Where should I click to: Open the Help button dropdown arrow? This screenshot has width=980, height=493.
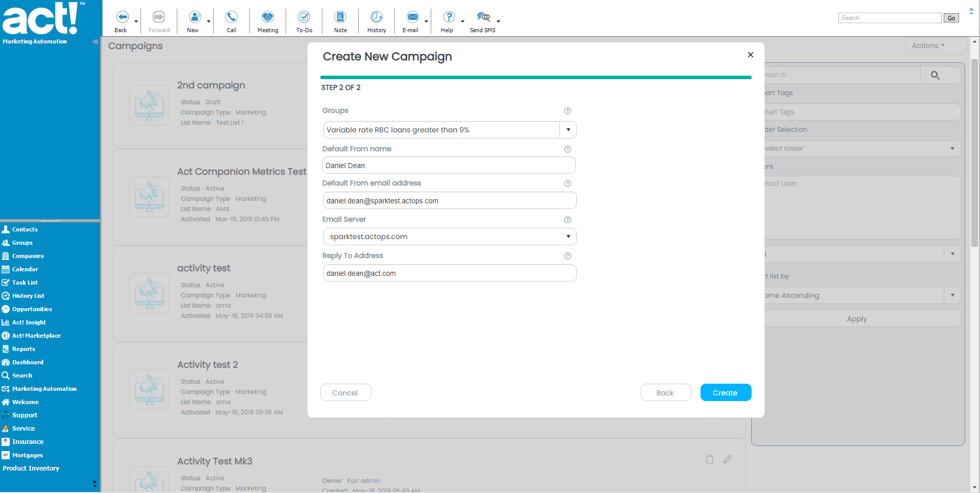(x=462, y=21)
